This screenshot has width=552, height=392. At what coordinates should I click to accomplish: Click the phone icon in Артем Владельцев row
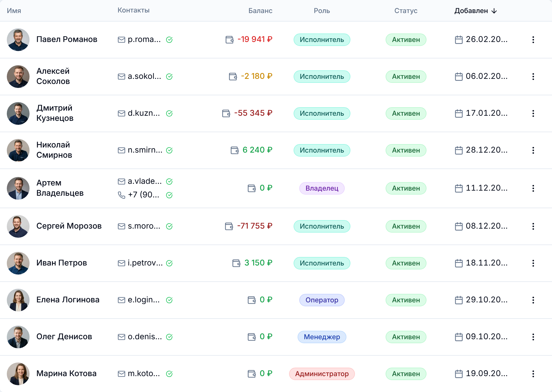coord(122,195)
